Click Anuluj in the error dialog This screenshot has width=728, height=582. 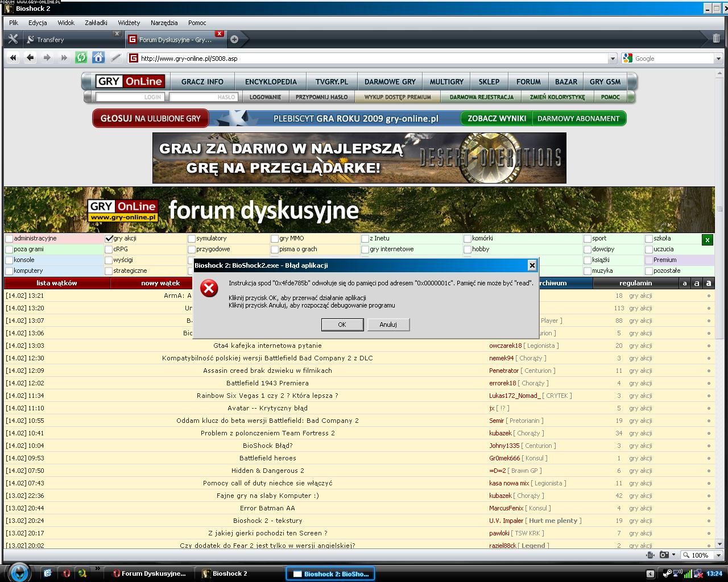click(388, 325)
